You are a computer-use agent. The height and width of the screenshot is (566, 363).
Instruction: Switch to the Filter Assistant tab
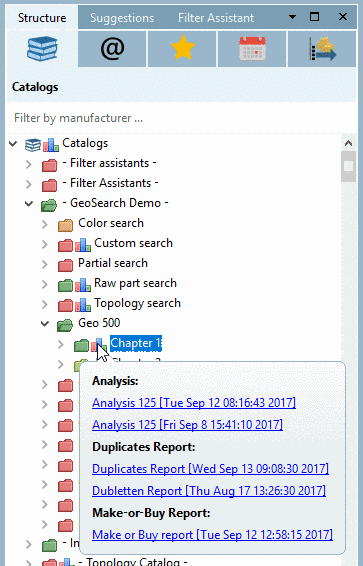pyautogui.click(x=216, y=18)
